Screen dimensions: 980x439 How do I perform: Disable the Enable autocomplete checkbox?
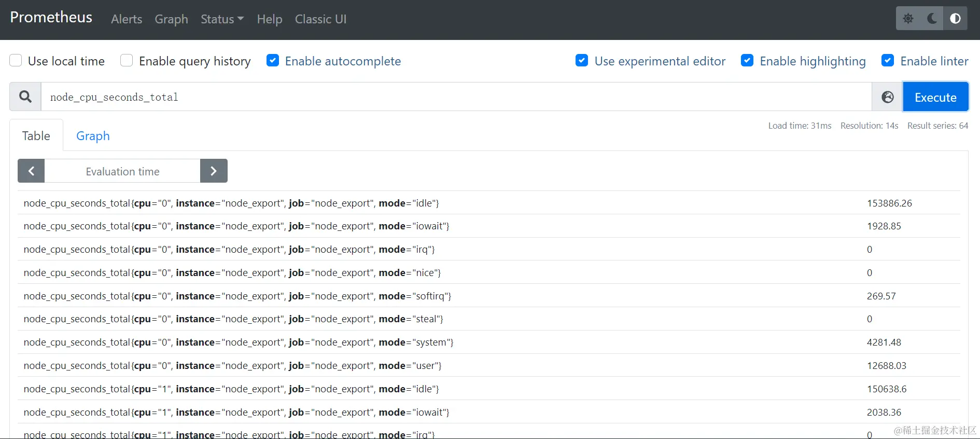[x=273, y=61]
